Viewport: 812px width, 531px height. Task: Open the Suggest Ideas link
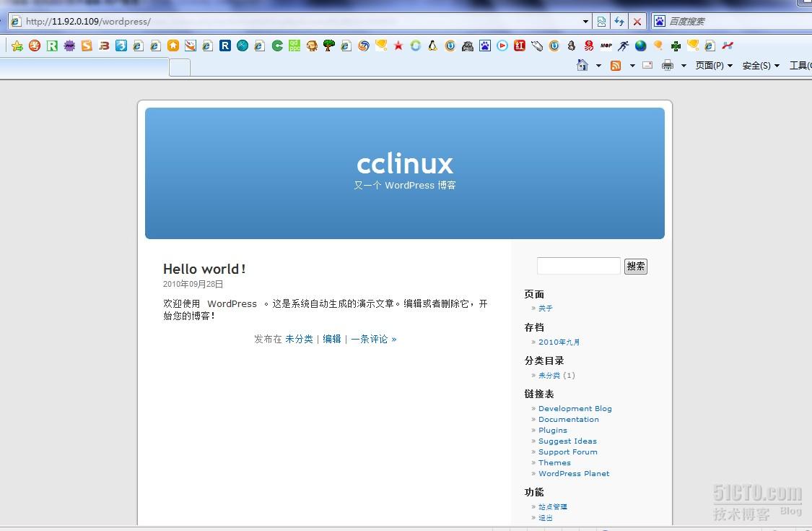[567, 441]
